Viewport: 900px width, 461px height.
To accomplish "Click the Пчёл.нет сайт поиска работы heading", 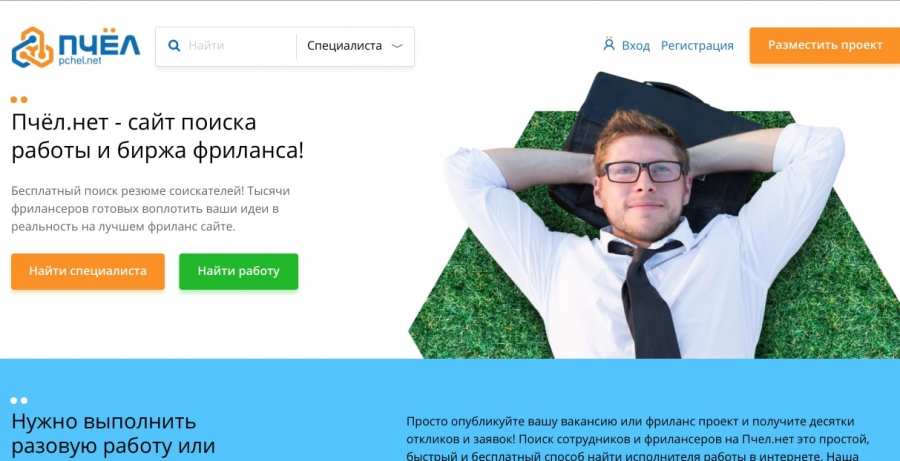I will [158, 137].
